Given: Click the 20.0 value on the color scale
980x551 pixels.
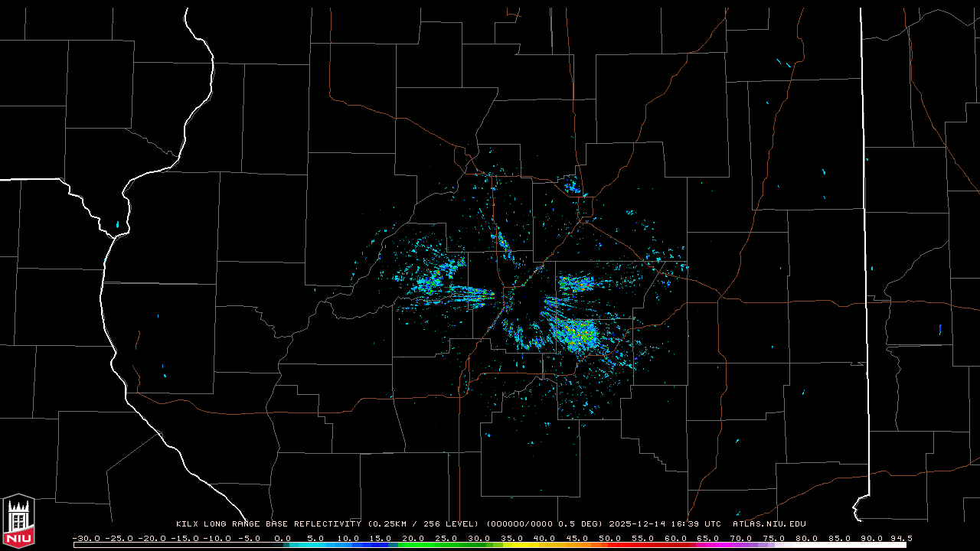Looking at the screenshot, I should click(413, 538).
